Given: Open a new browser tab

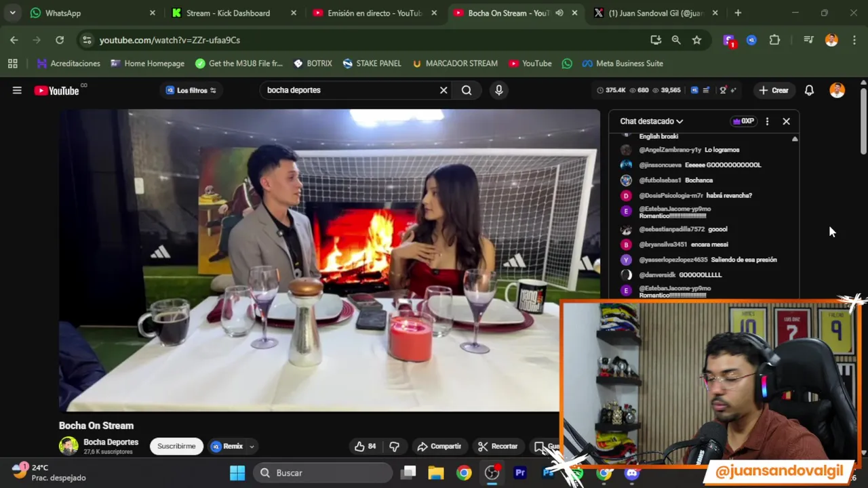Looking at the screenshot, I should click(x=738, y=13).
